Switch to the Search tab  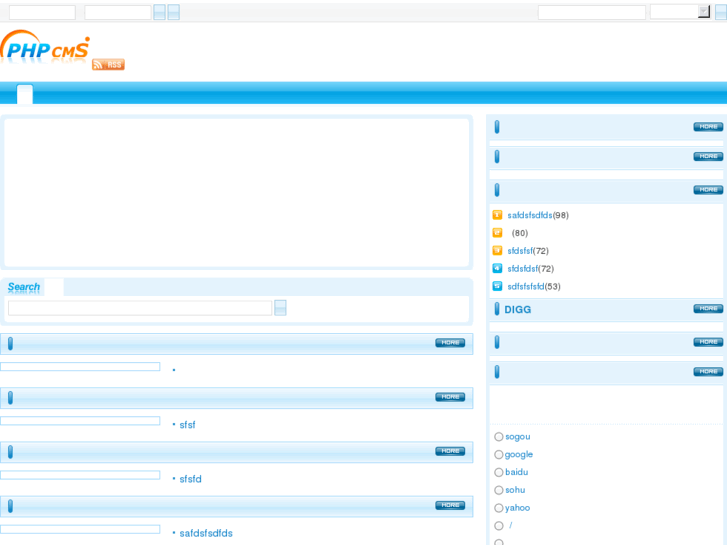[24, 287]
